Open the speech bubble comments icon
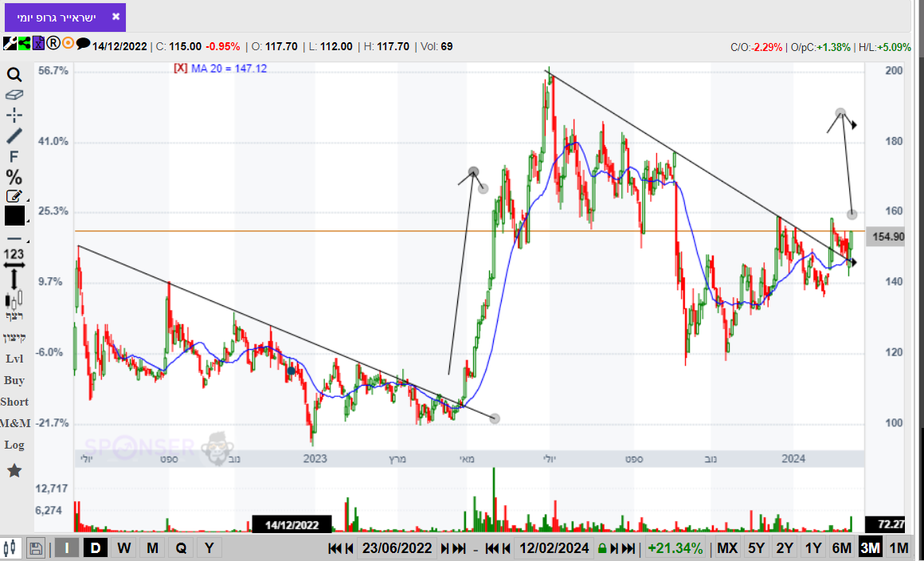Screen dimensions: 924x561 pos(83,43)
